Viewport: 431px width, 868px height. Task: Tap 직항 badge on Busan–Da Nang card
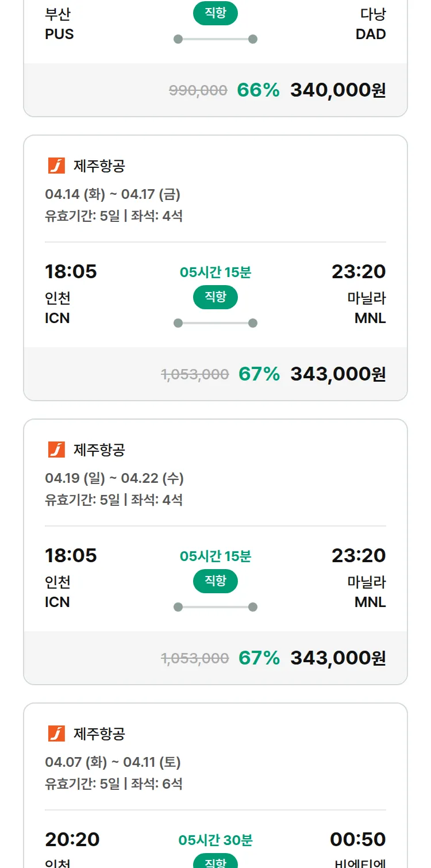pos(215,14)
